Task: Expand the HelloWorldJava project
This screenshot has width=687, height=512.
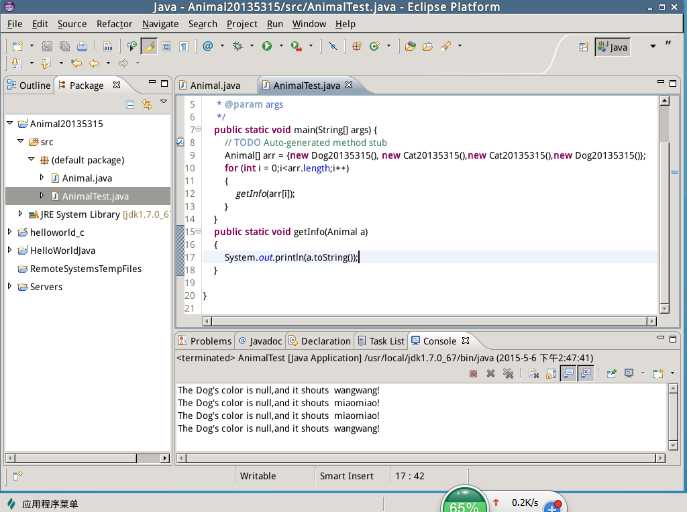Action: point(10,250)
